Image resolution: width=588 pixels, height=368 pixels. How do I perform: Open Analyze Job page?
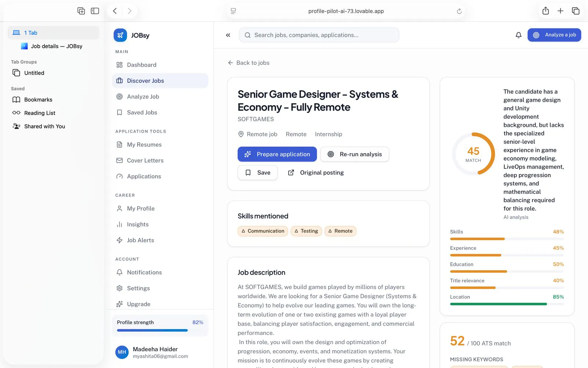[160, 97]
